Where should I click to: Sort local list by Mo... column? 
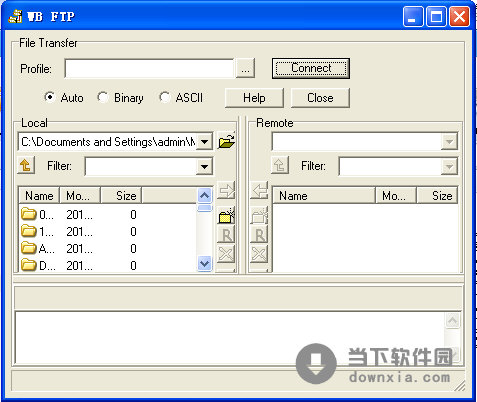pos(80,195)
